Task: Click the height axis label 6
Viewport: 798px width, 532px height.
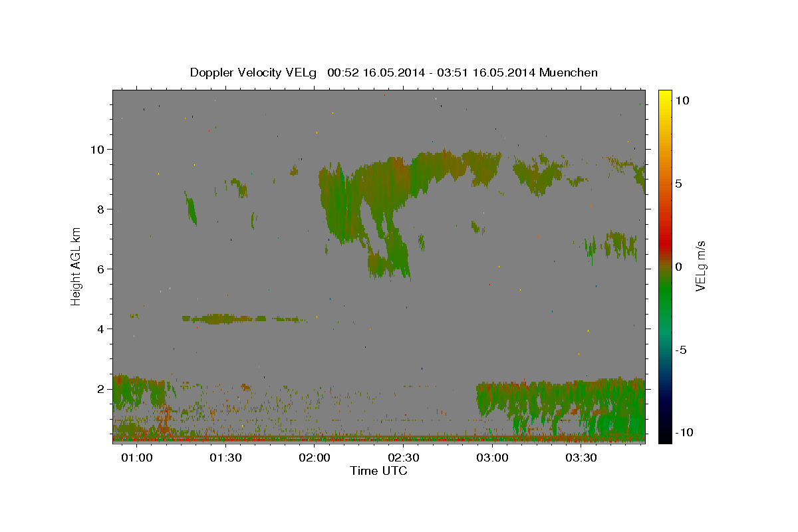Action: pyautogui.click(x=101, y=269)
